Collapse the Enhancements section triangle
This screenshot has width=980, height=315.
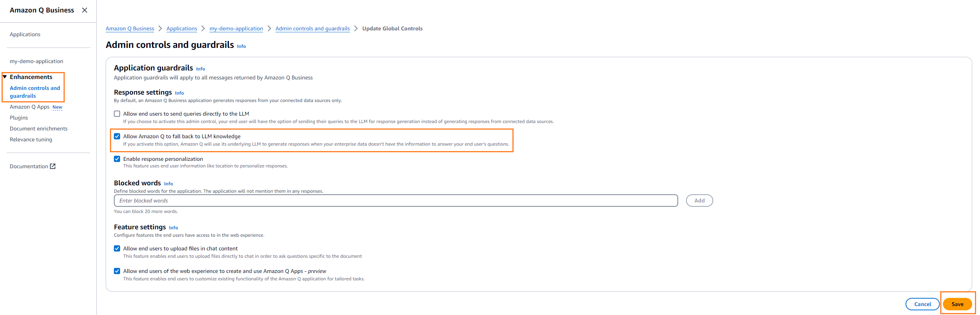click(5, 77)
